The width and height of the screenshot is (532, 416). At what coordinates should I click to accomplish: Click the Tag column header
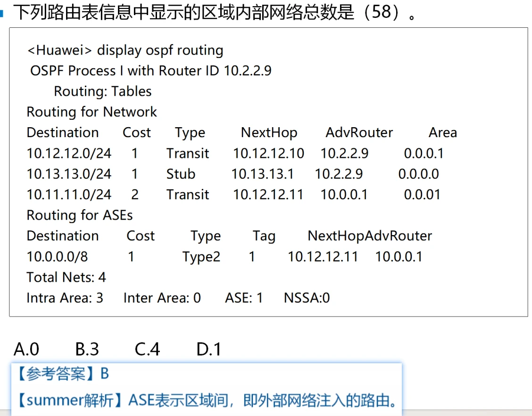(x=264, y=236)
